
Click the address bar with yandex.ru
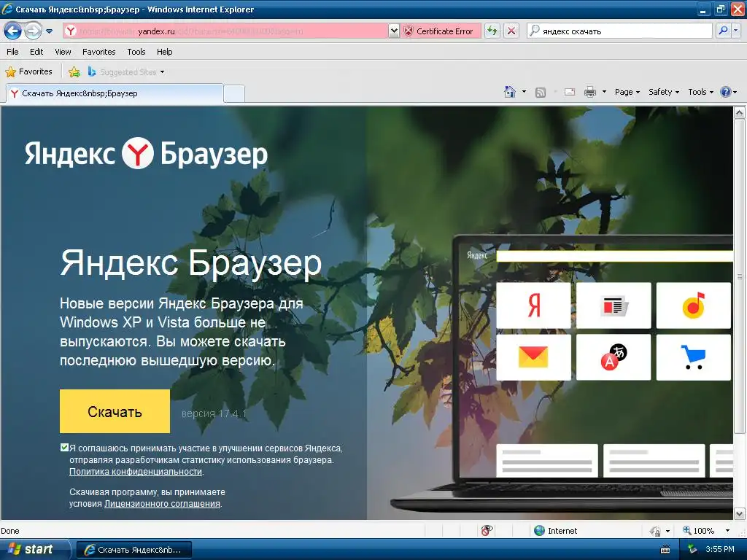225,31
